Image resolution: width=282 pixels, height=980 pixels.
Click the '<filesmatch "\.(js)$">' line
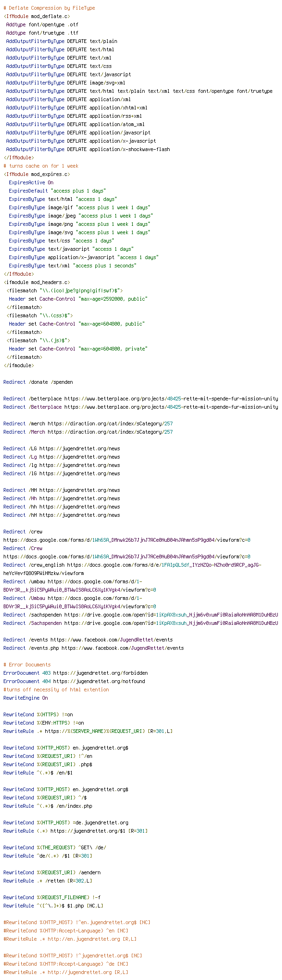[x=38, y=341]
